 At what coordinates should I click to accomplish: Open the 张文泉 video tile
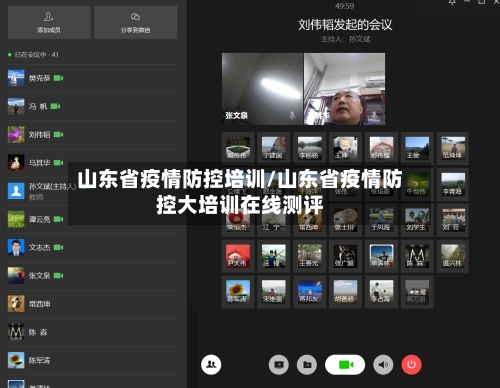(x=262, y=89)
